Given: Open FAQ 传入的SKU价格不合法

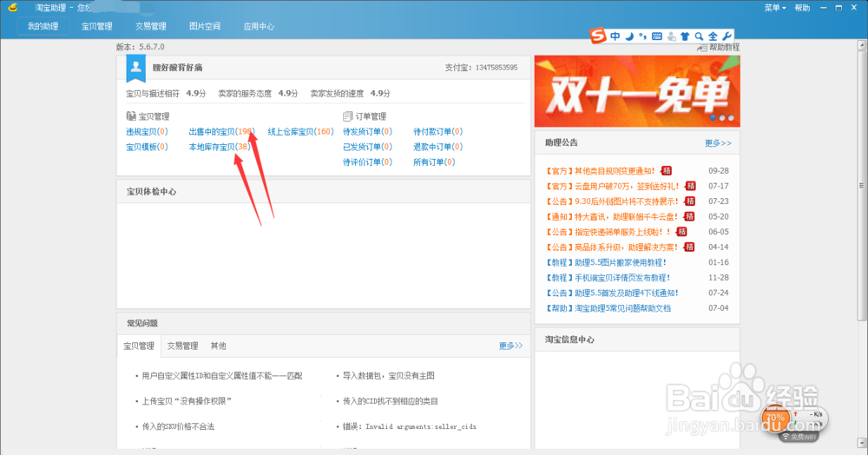Looking at the screenshot, I should [178, 426].
